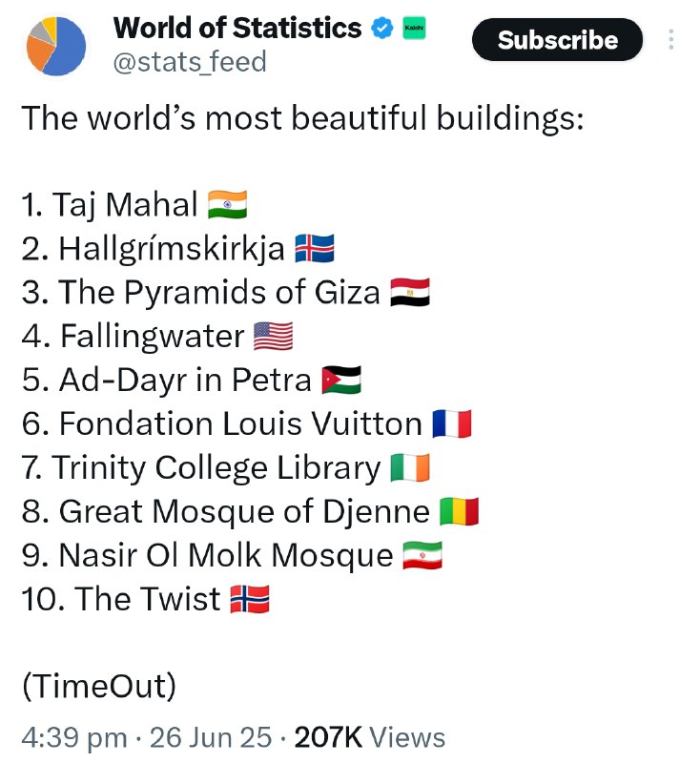Screen dimensions: 700x763
Task: Open the three-dot more options menu
Action: 670,39
